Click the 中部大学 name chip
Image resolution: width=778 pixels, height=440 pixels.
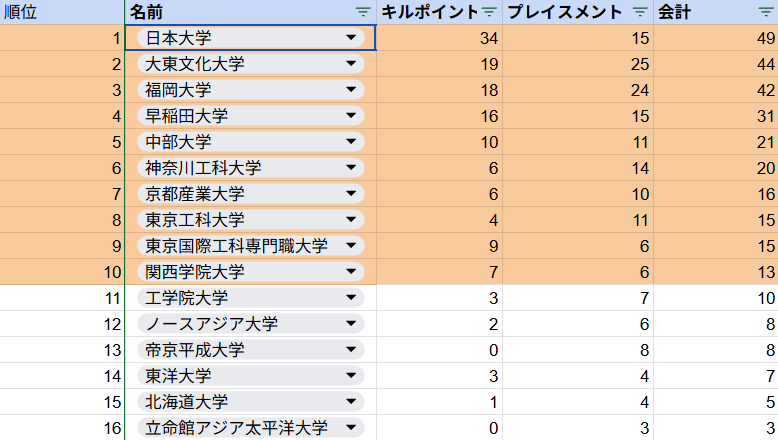251,142
